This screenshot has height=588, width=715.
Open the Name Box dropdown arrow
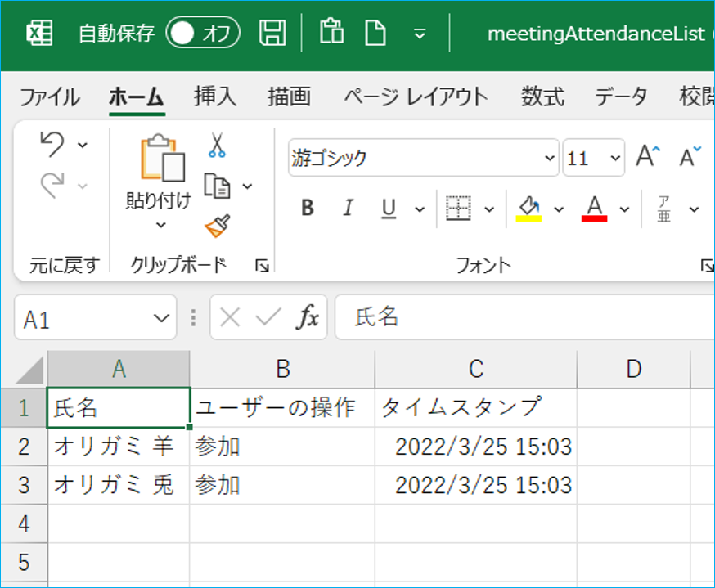click(161, 317)
